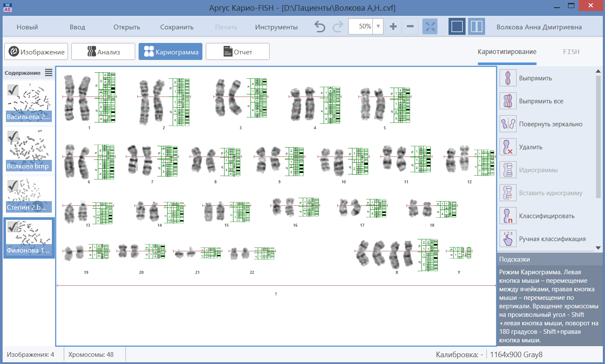Switch to the FISH tab
This screenshot has height=364, width=605.
point(571,52)
